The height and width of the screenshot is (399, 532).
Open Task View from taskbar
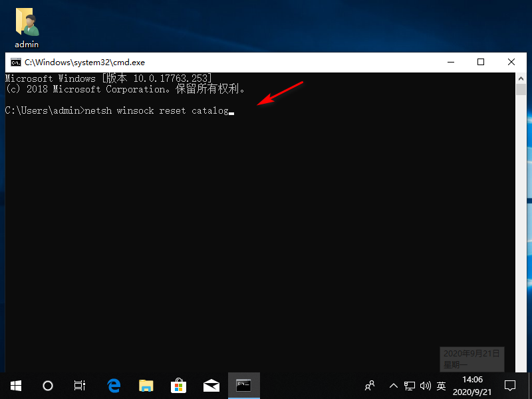(x=79, y=385)
